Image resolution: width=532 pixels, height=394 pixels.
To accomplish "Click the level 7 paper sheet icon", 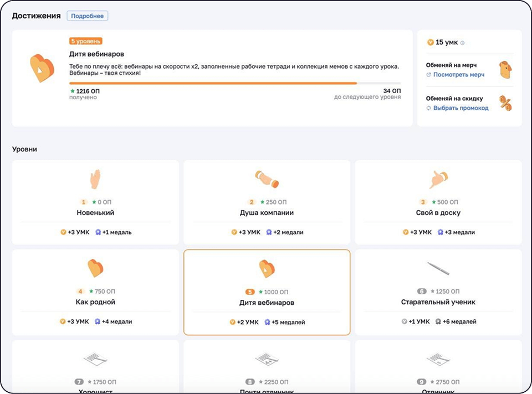I will coord(95,360).
